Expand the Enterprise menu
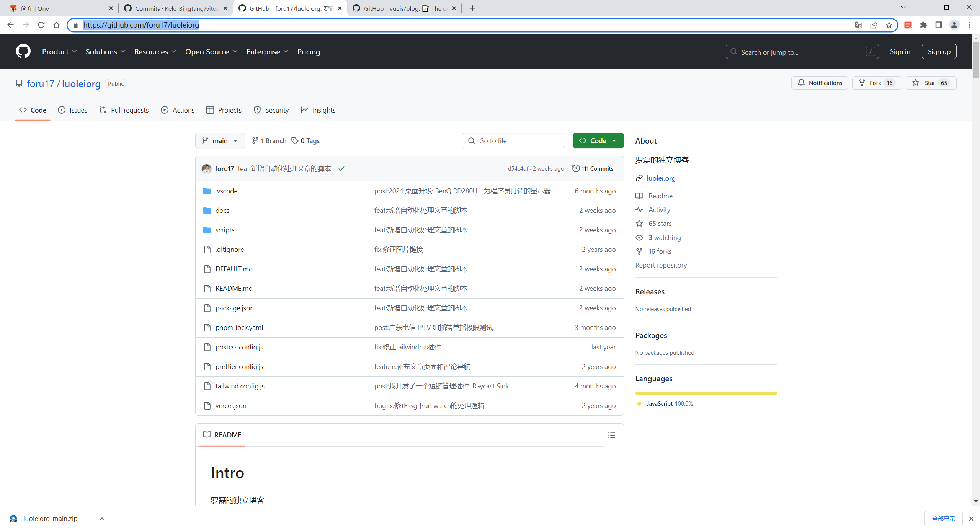Viewport: 980px width, 532px height. pos(267,51)
